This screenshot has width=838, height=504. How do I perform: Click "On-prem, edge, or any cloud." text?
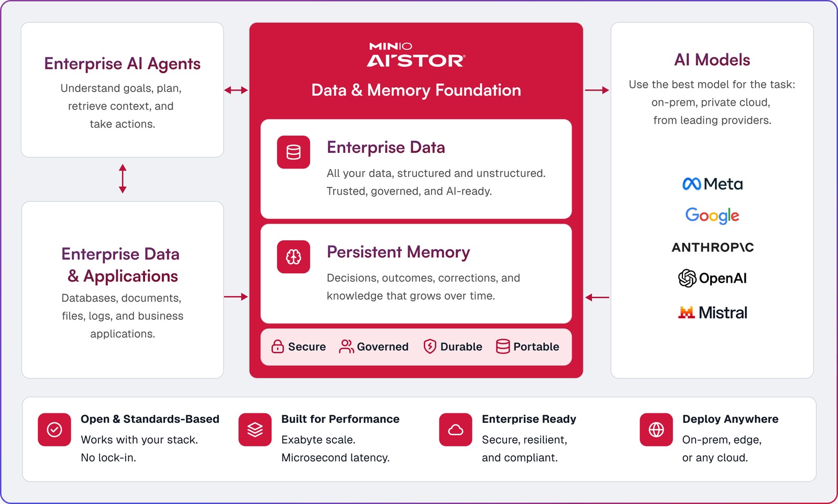[722, 449]
